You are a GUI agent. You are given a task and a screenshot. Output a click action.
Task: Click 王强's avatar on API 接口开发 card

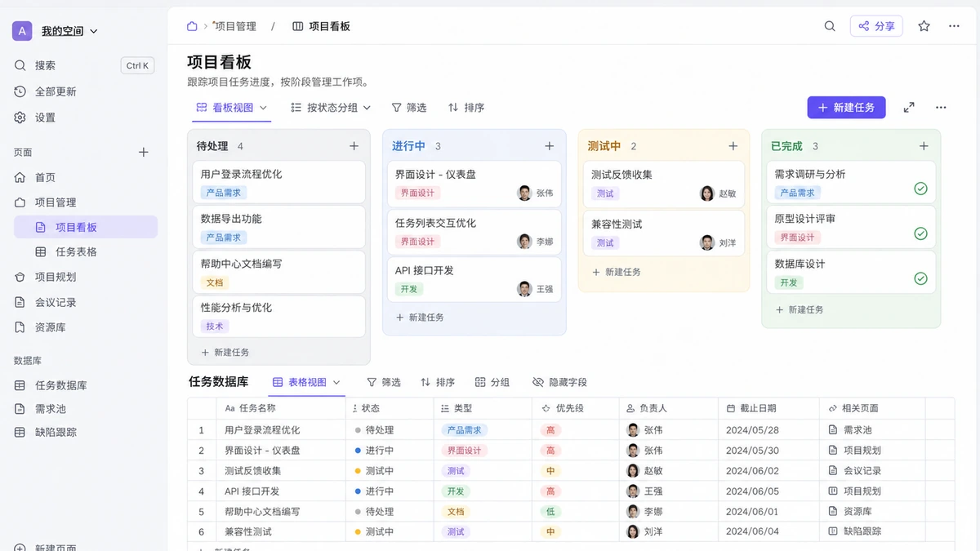click(524, 289)
